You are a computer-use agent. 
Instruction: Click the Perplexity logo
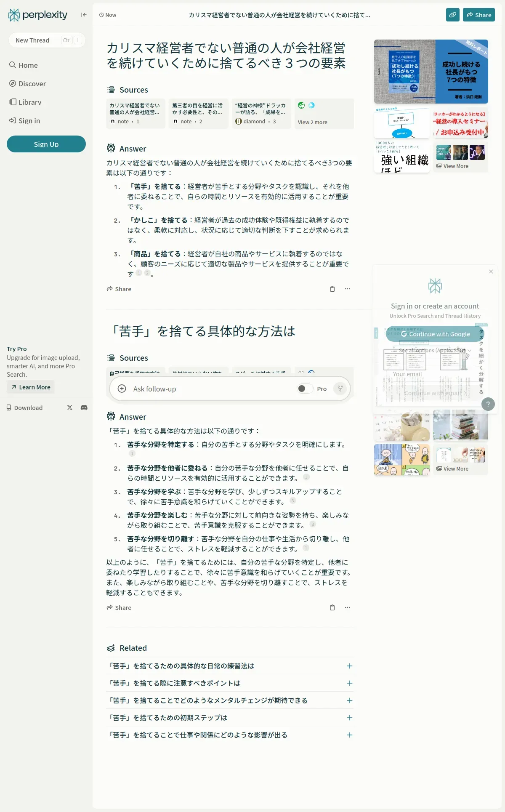pyautogui.click(x=38, y=15)
